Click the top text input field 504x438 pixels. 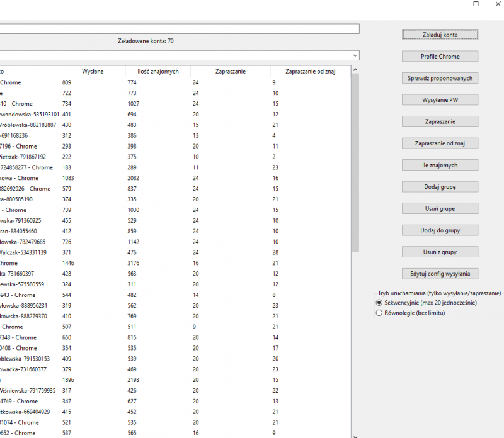[180, 28]
